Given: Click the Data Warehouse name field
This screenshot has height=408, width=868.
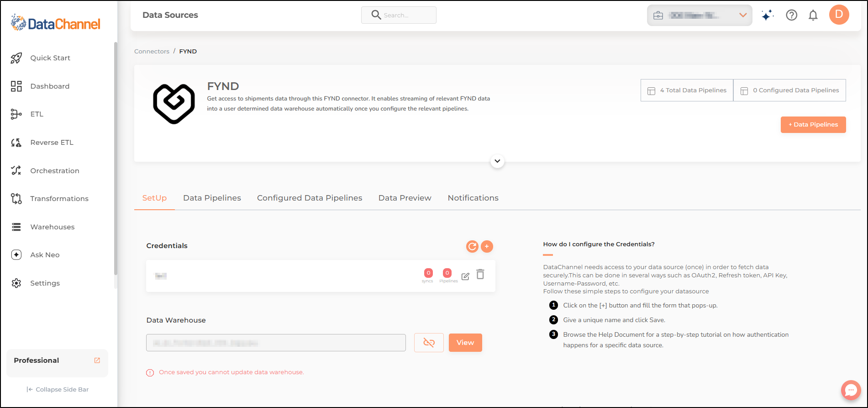Looking at the screenshot, I should pos(276,343).
